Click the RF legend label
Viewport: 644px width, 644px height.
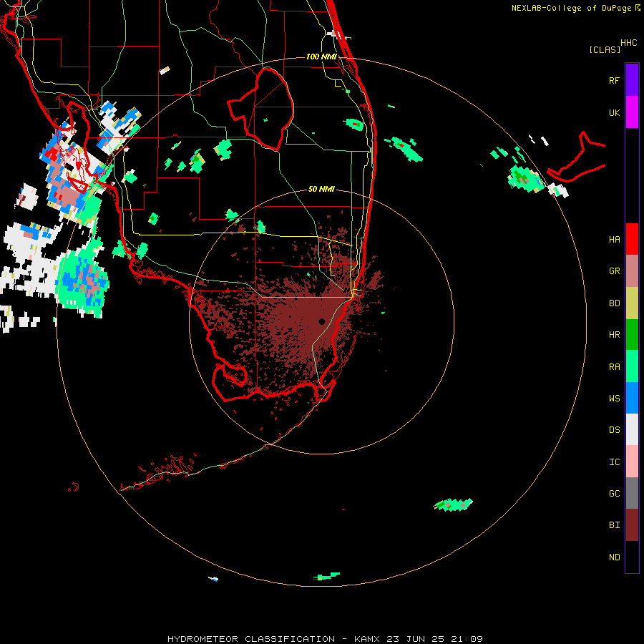[x=614, y=80]
